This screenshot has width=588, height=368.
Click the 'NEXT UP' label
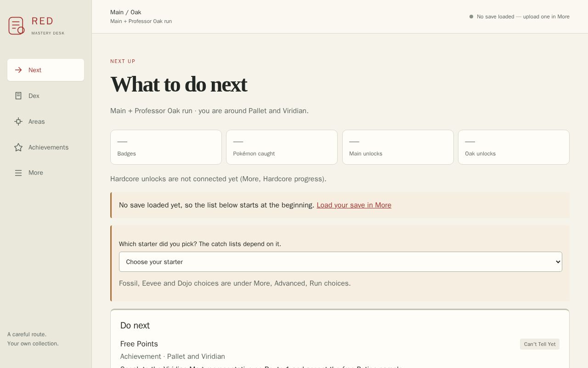123,61
